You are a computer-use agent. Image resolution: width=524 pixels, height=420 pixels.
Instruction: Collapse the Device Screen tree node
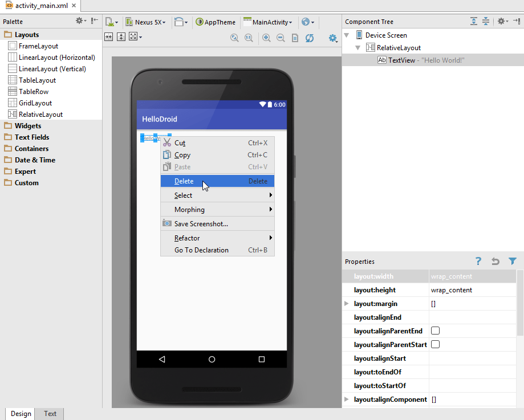pos(347,35)
